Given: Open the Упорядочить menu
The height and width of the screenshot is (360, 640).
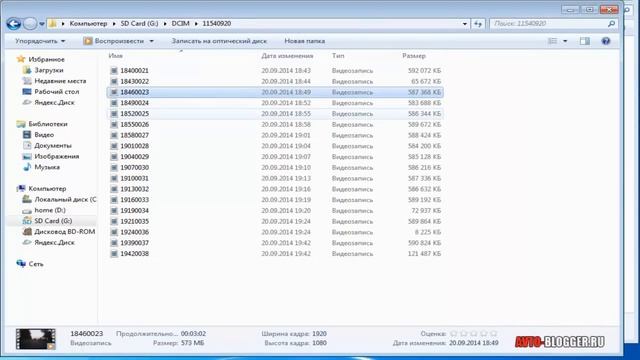Looking at the screenshot, I should [x=40, y=41].
